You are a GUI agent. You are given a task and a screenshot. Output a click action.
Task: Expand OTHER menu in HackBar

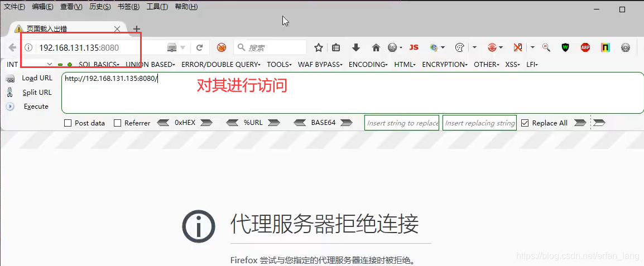click(487, 65)
